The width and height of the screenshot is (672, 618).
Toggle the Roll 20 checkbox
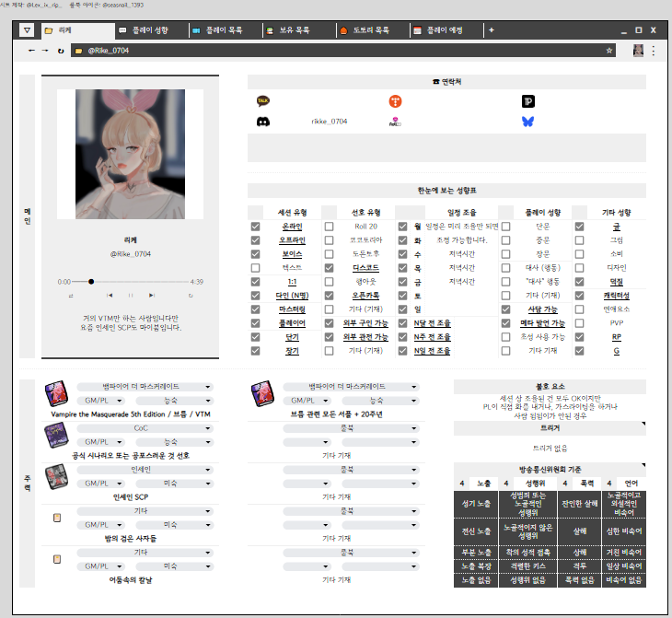click(x=330, y=227)
